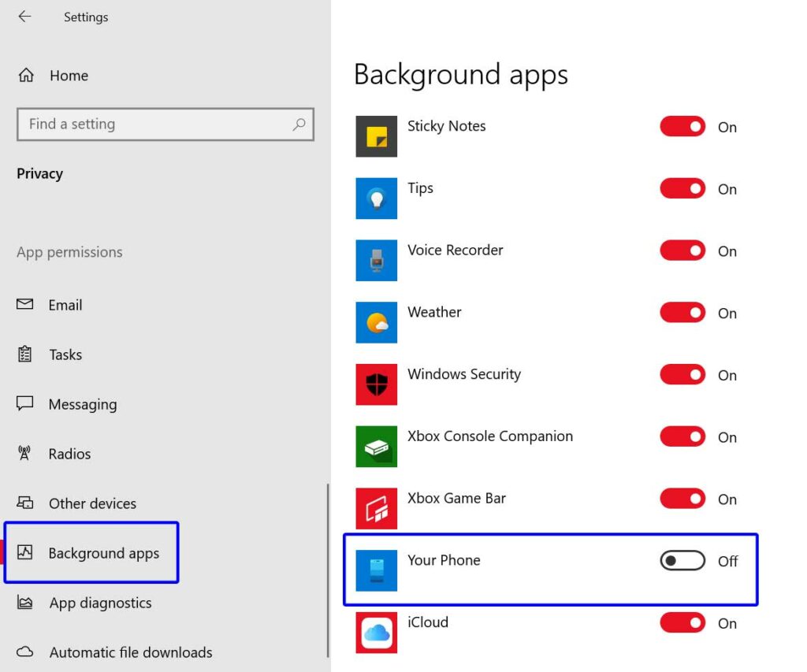Viewport: 807px width, 672px height.
Task: Click the Automatic file downloads cloud icon
Action: [24, 652]
